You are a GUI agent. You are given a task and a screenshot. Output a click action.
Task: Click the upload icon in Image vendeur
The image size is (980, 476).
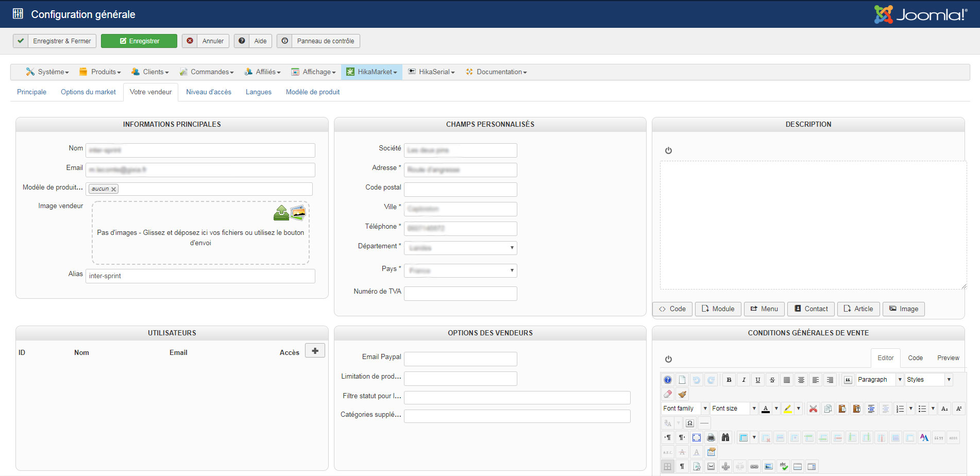click(x=281, y=212)
